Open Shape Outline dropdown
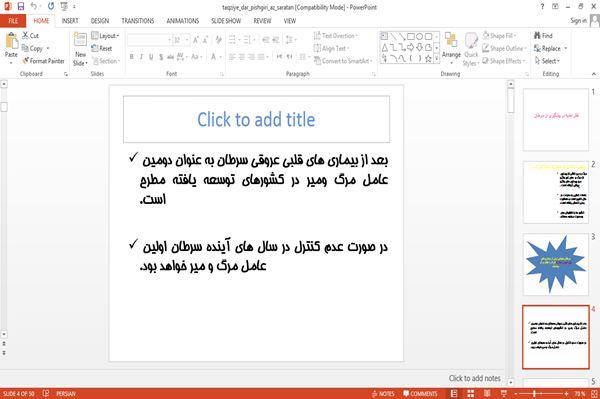 (504, 49)
